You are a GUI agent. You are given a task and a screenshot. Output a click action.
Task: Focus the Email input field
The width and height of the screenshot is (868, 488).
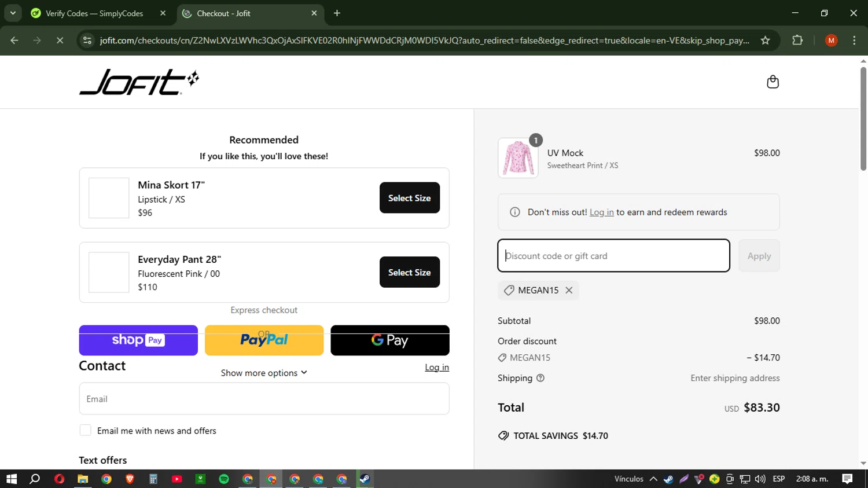coord(264,399)
